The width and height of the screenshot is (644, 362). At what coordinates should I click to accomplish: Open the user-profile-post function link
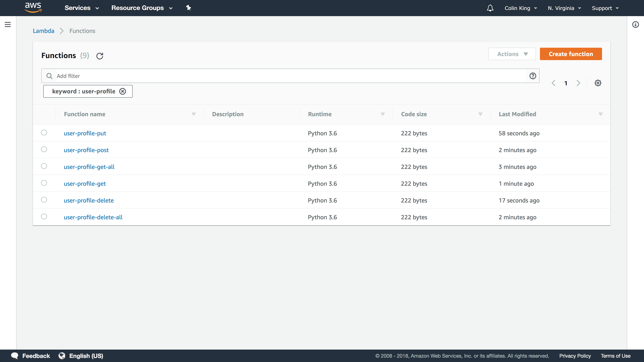pos(86,150)
